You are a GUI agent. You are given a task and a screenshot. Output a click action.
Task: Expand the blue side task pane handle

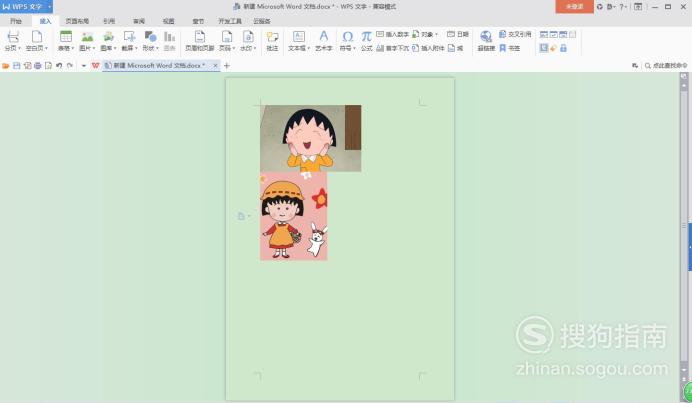tap(690, 247)
